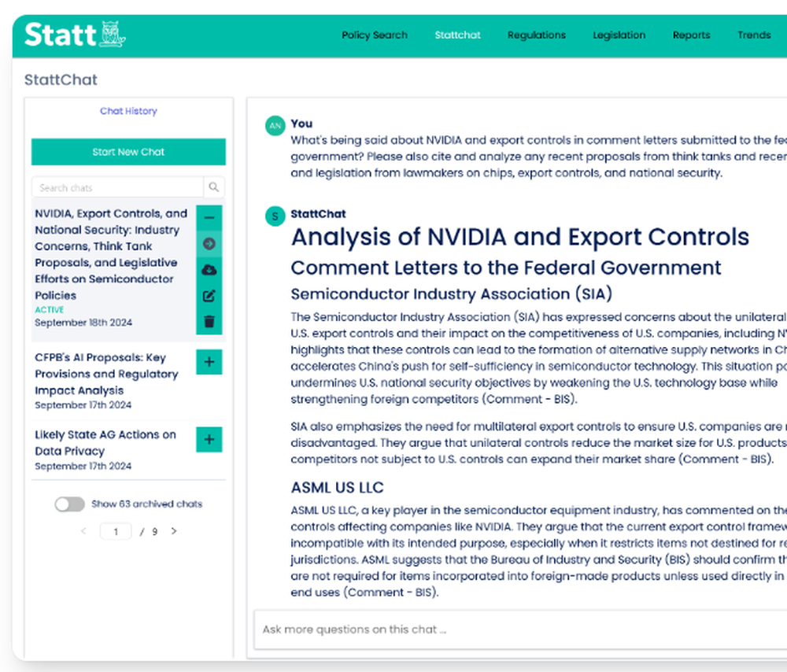Image resolution: width=787 pixels, height=672 pixels.
Task: Open Trends in the navigation
Action: (754, 35)
